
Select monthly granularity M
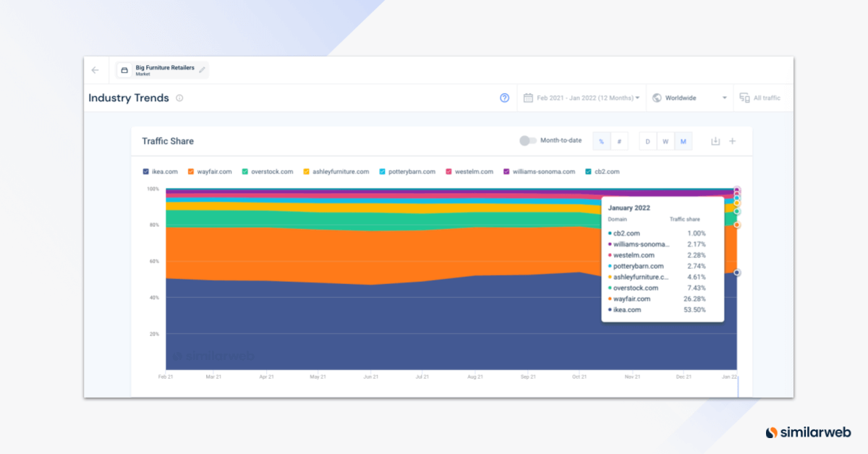click(683, 141)
